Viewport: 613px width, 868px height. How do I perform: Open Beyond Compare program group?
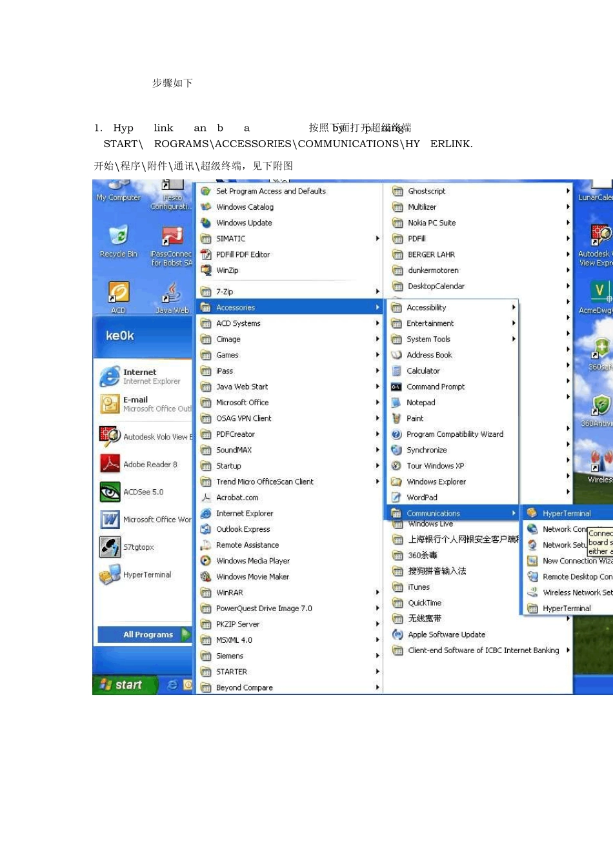(x=288, y=687)
